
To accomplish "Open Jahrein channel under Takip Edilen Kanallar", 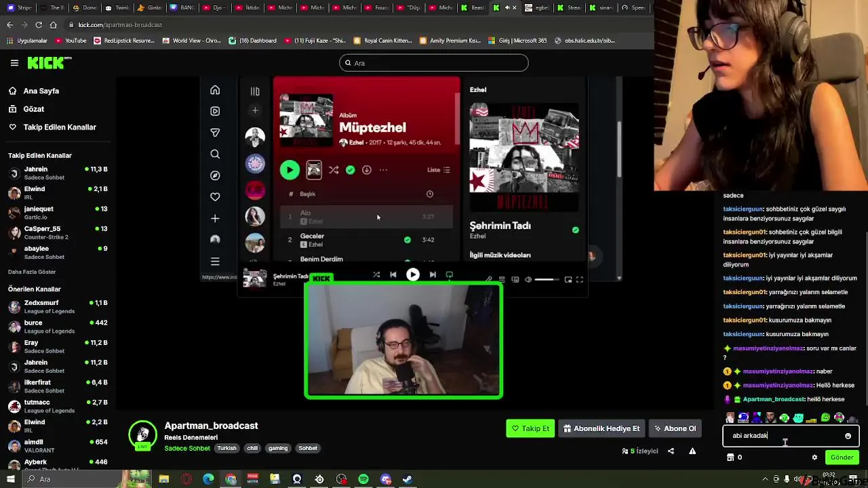I will coord(57,173).
